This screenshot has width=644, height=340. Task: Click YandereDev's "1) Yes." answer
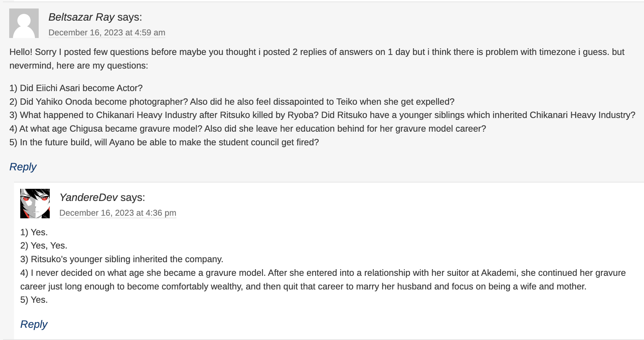[x=34, y=232]
